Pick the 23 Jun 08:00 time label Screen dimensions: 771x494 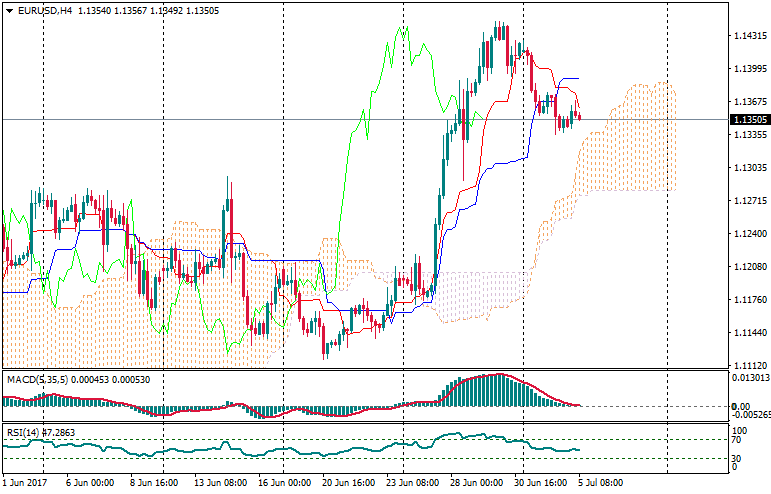(x=412, y=482)
